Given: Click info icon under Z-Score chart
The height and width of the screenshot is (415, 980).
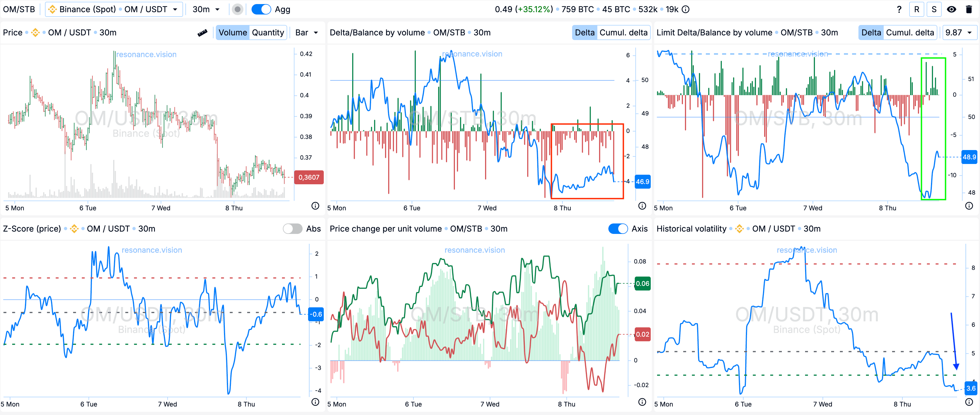Looking at the screenshot, I should (x=315, y=402).
